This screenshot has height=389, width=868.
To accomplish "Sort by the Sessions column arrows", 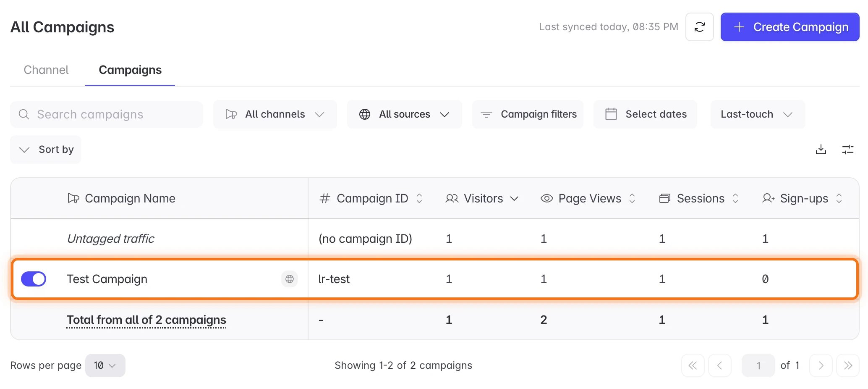I will coord(735,198).
